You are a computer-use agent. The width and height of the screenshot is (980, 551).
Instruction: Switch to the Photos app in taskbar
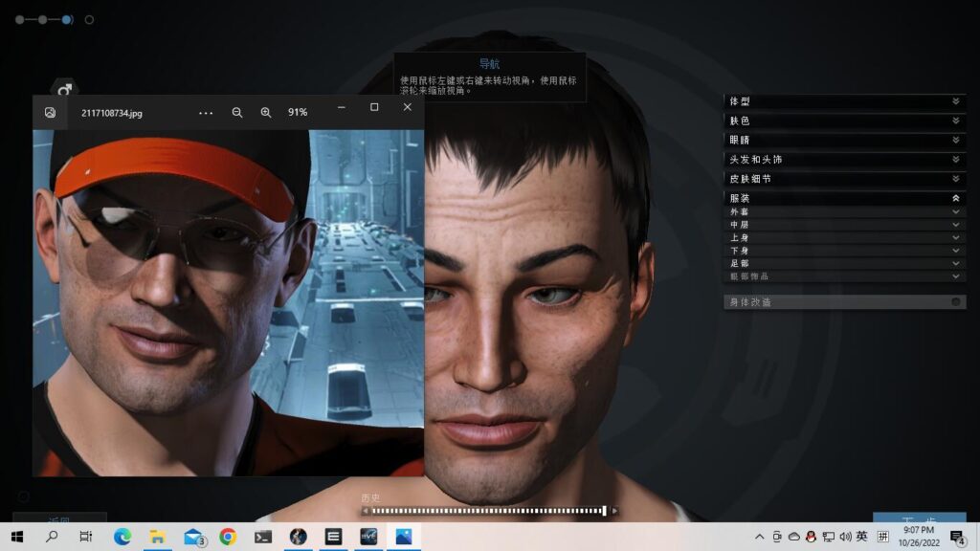tap(403, 537)
